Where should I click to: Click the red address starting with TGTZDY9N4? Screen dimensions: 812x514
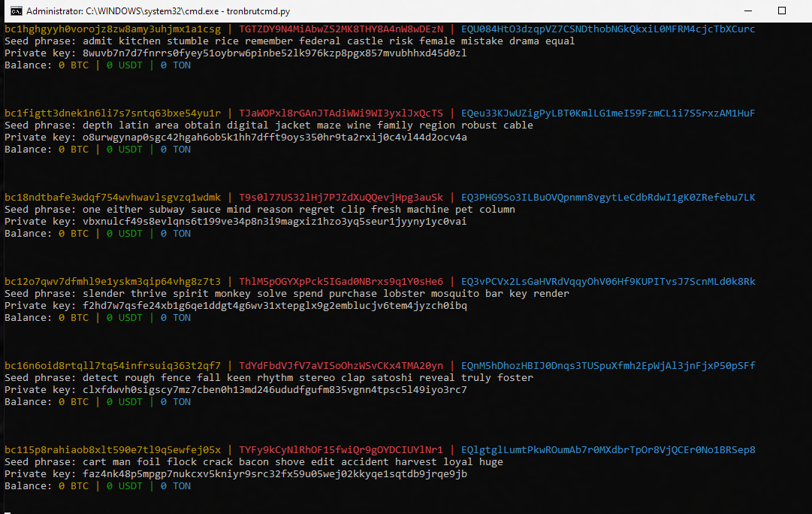[x=341, y=29]
